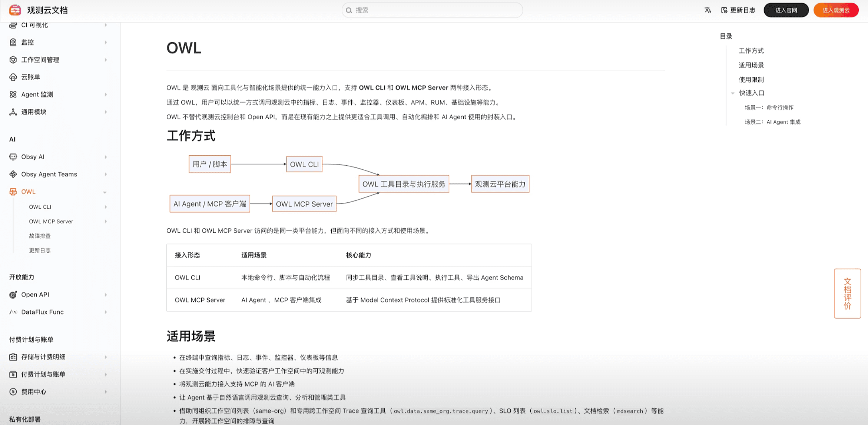The width and height of the screenshot is (868, 425).
Task: Click the 云账单 icon
Action: pos(13,77)
